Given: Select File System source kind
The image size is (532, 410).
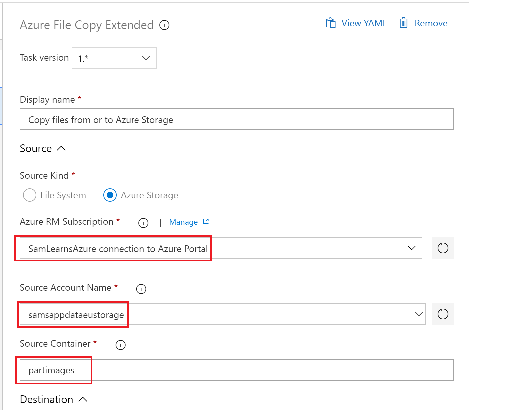Looking at the screenshot, I should (30, 195).
